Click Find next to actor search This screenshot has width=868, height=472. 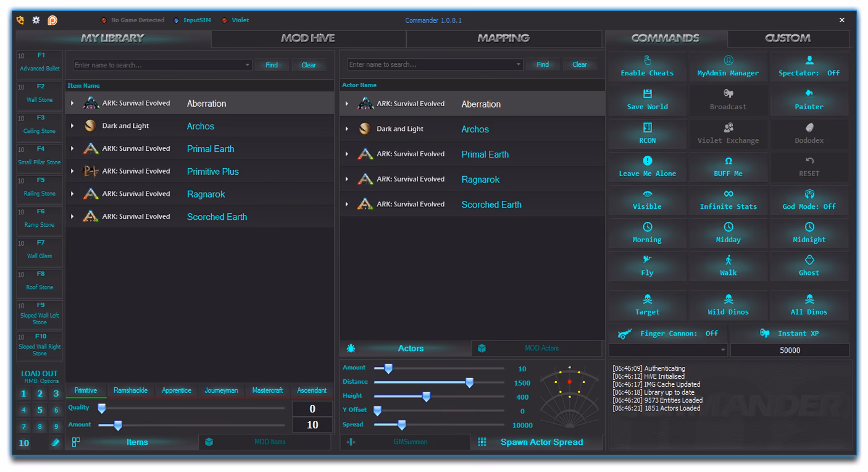click(543, 64)
